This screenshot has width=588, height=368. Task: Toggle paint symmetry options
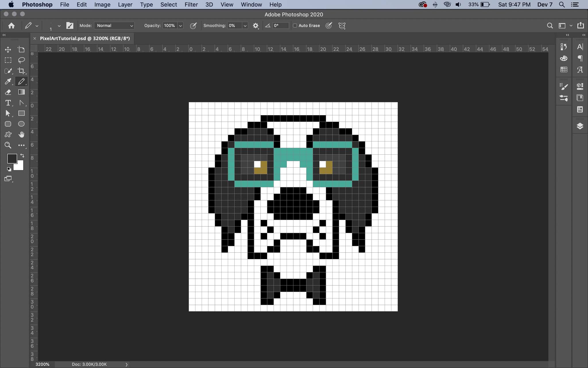[x=342, y=26]
